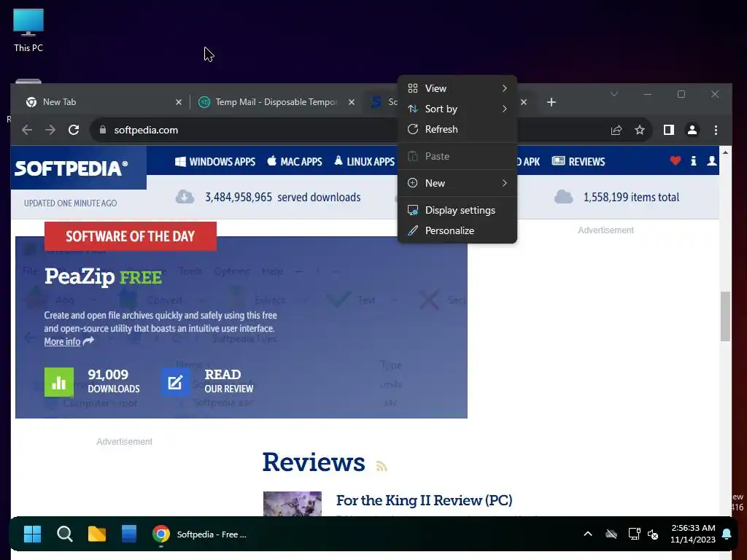The height and width of the screenshot is (560, 747).
Task: Choose Personalize in context menu
Action: 457,231
